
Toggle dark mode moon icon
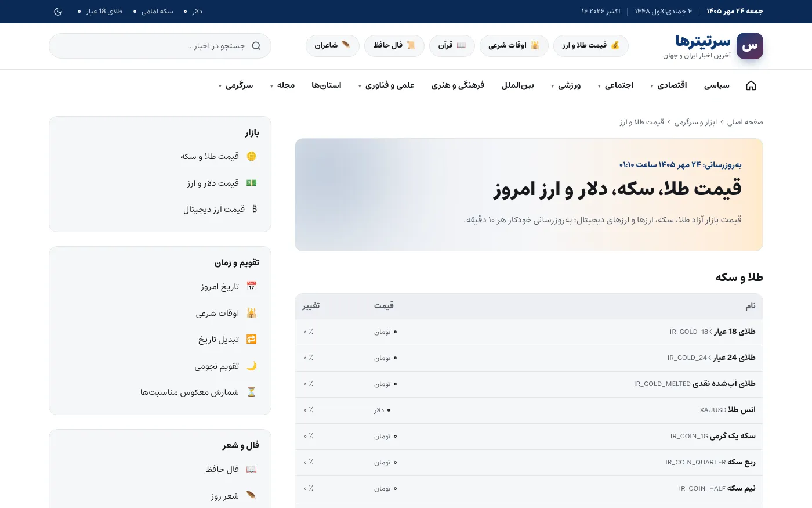point(58,12)
